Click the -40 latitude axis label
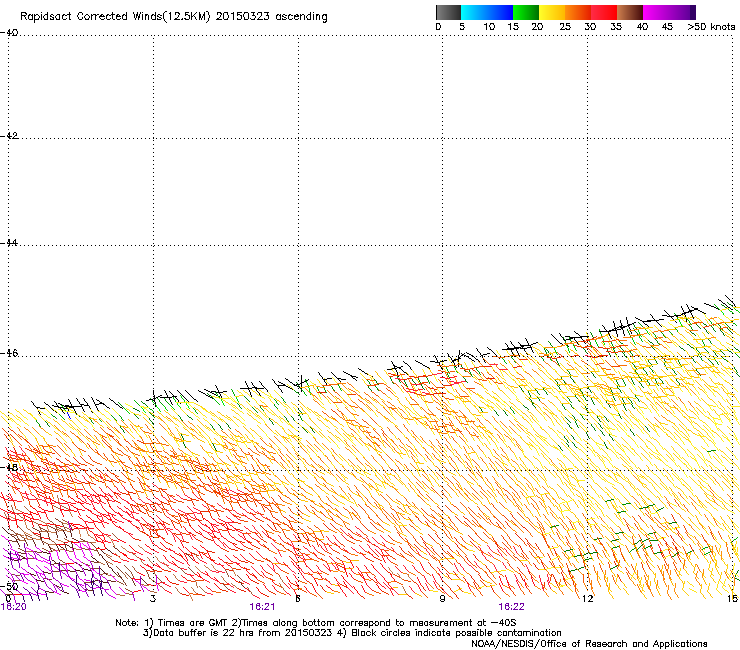The width and height of the screenshot is (740, 650). pos(9,33)
